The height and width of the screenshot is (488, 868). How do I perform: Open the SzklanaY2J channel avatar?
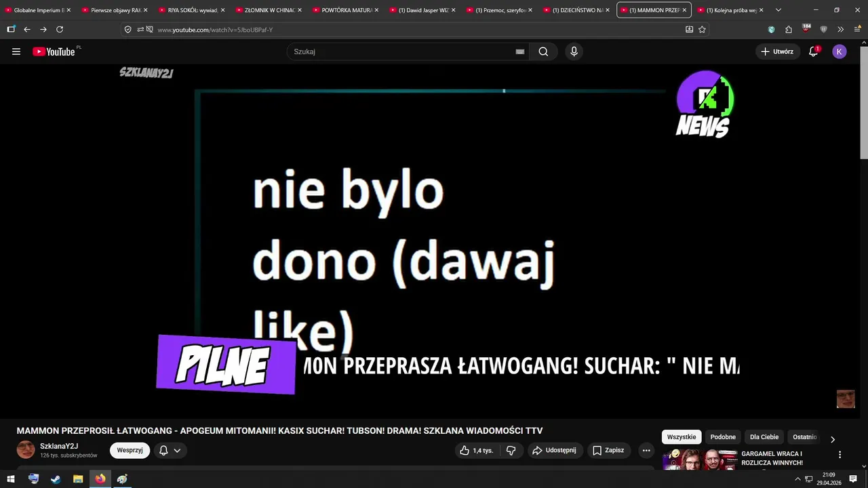point(26,450)
